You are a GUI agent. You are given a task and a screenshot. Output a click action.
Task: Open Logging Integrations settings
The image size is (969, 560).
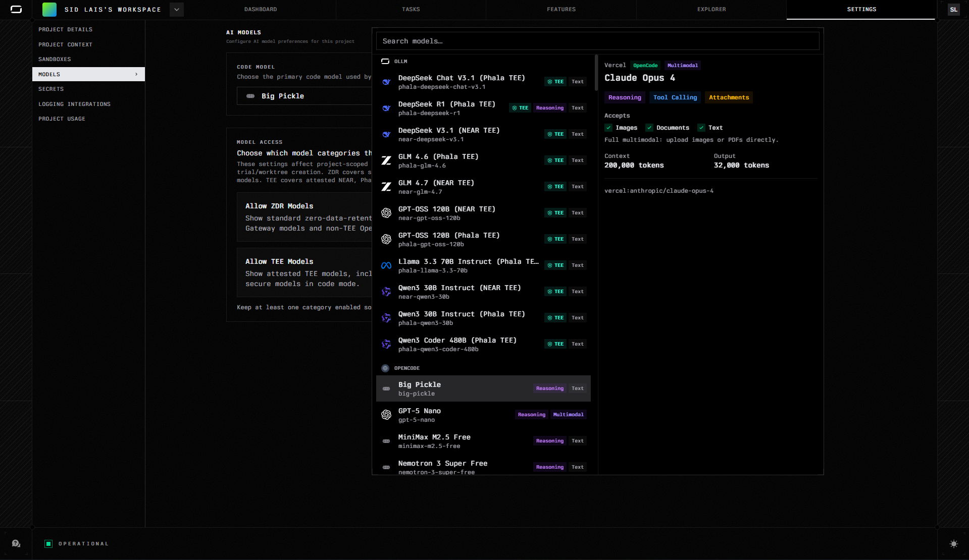88,104
